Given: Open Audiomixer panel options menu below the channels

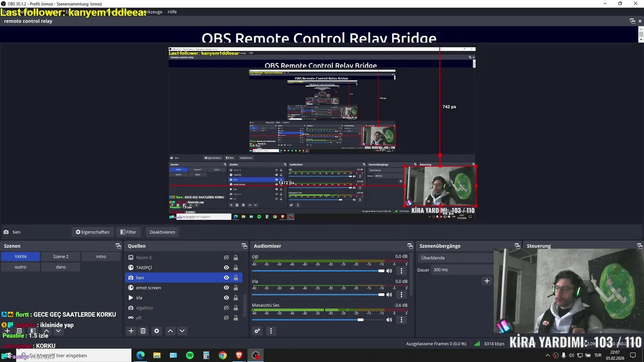Looking at the screenshot, I should [x=271, y=331].
